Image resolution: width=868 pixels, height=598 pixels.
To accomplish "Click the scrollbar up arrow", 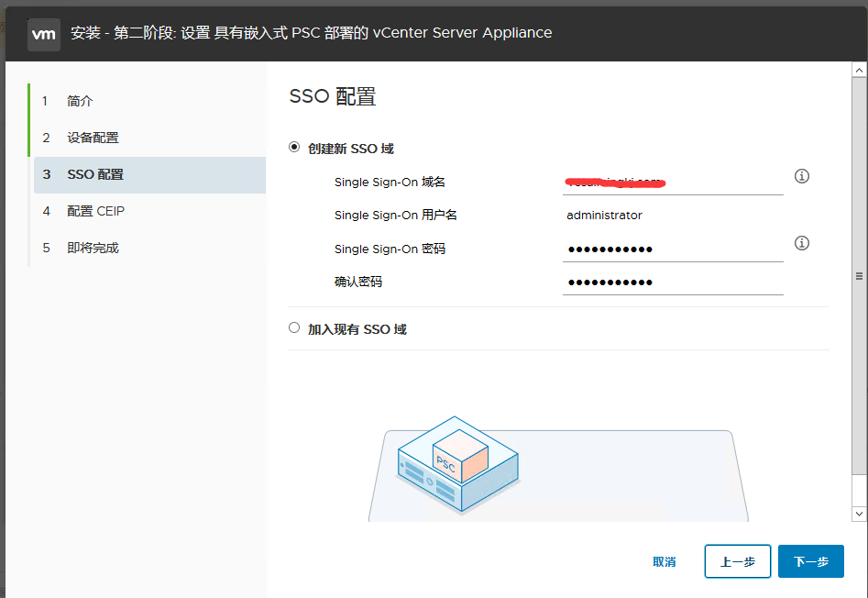I will click(x=859, y=70).
